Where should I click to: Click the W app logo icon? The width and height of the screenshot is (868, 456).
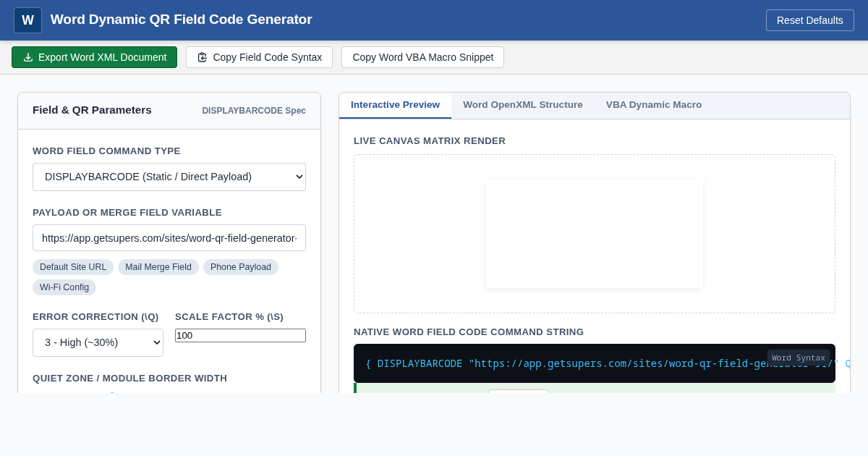pyautogui.click(x=27, y=20)
